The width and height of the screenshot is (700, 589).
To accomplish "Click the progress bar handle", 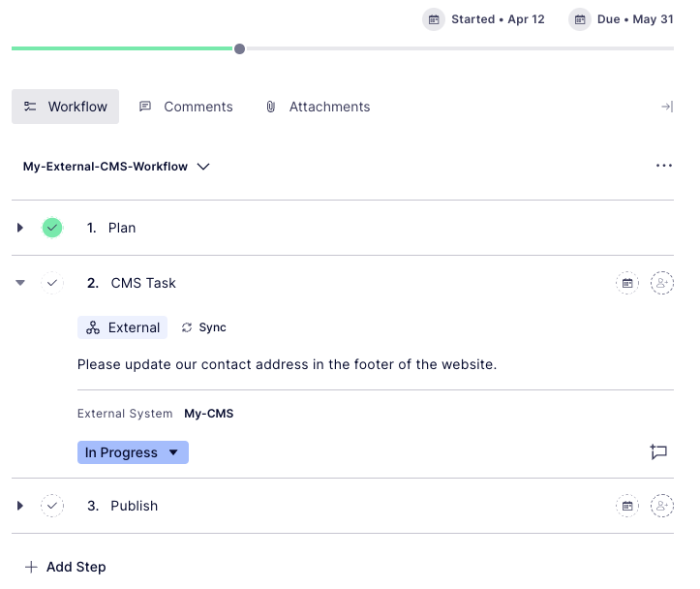I will (x=239, y=48).
